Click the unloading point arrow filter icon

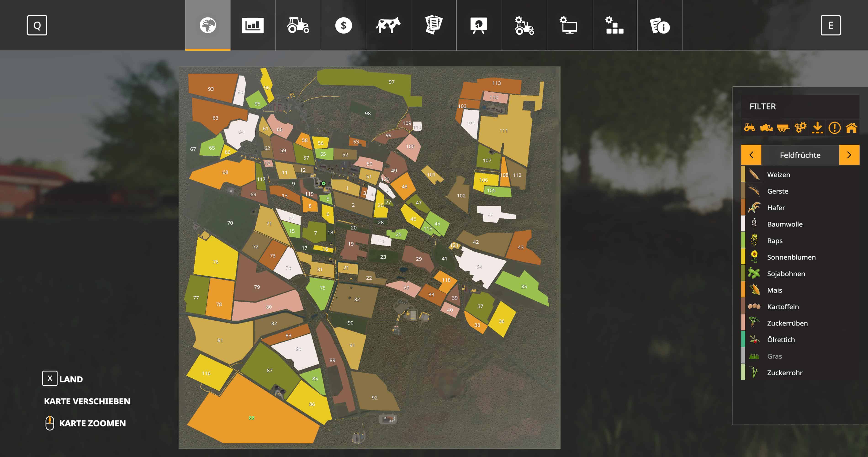click(818, 128)
